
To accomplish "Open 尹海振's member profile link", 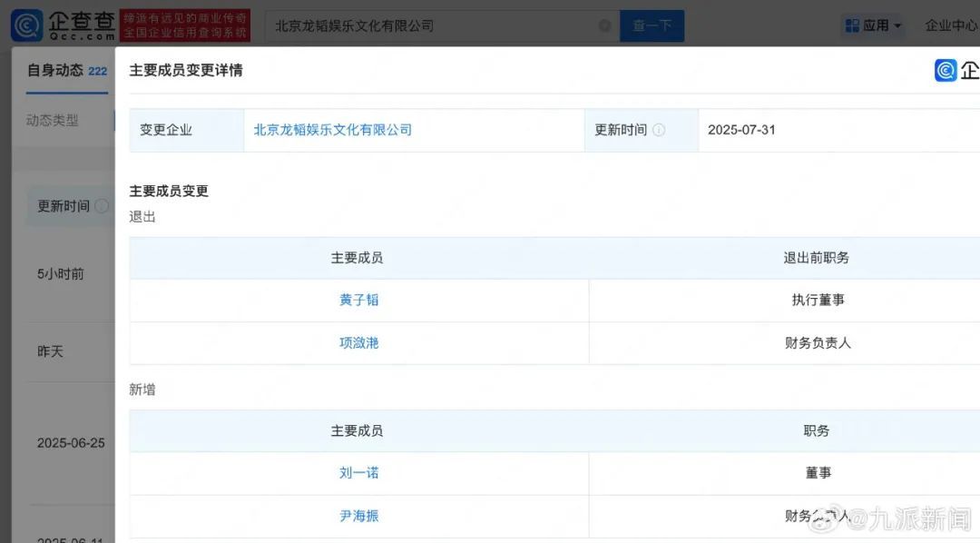I will coord(358,516).
